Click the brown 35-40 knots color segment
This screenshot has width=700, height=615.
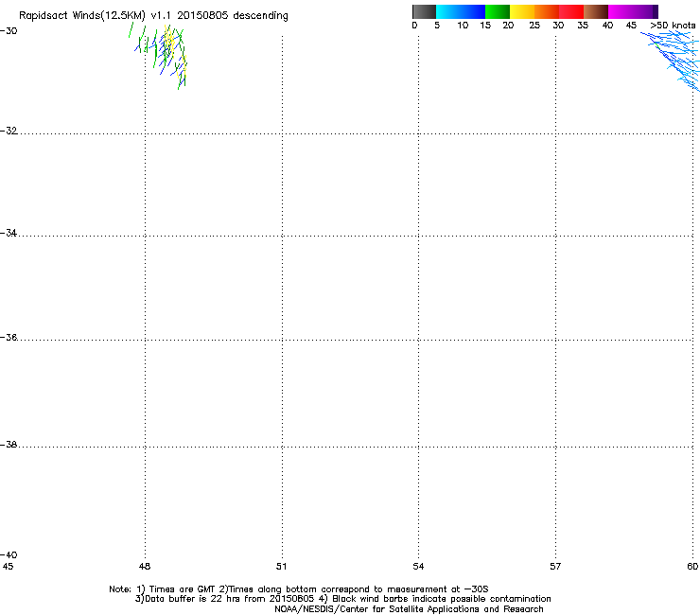point(596,11)
